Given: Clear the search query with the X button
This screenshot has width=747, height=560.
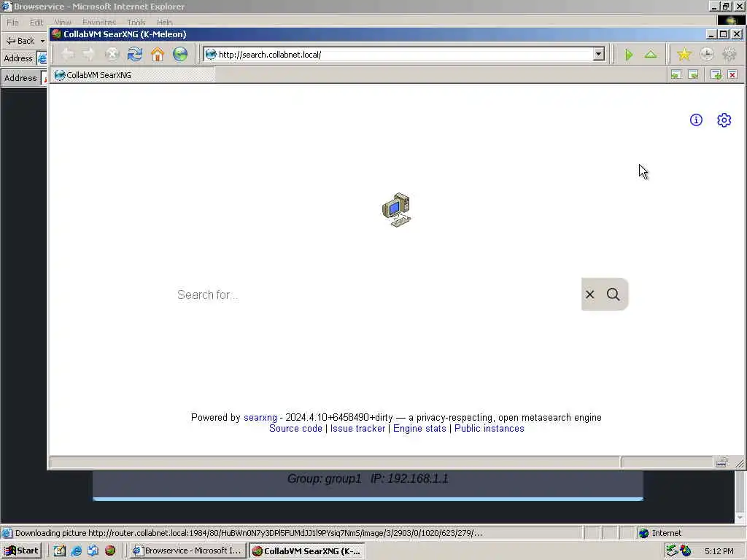Looking at the screenshot, I should click(x=589, y=295).
